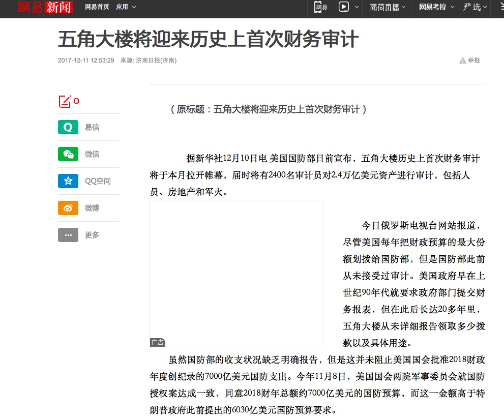Click the 举报 warning triangle icon
Viewport: 504px width, 420px height.
point(462,61)
